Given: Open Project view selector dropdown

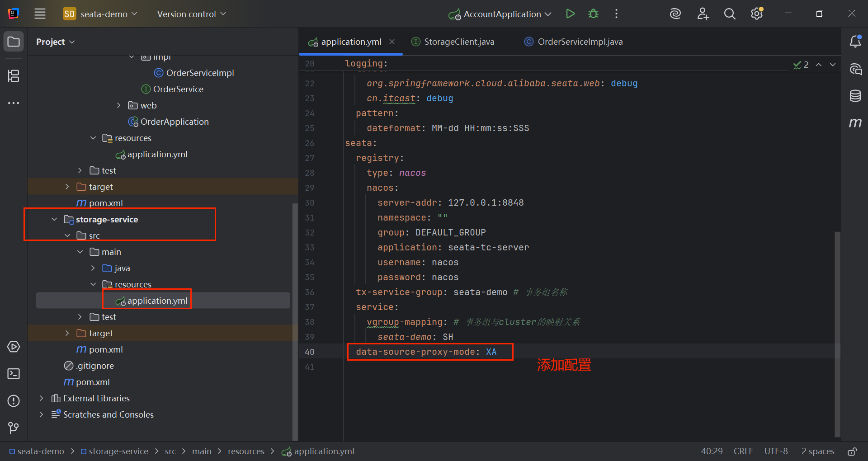Looking at the screenshot, I should click(x=55, y=42).
